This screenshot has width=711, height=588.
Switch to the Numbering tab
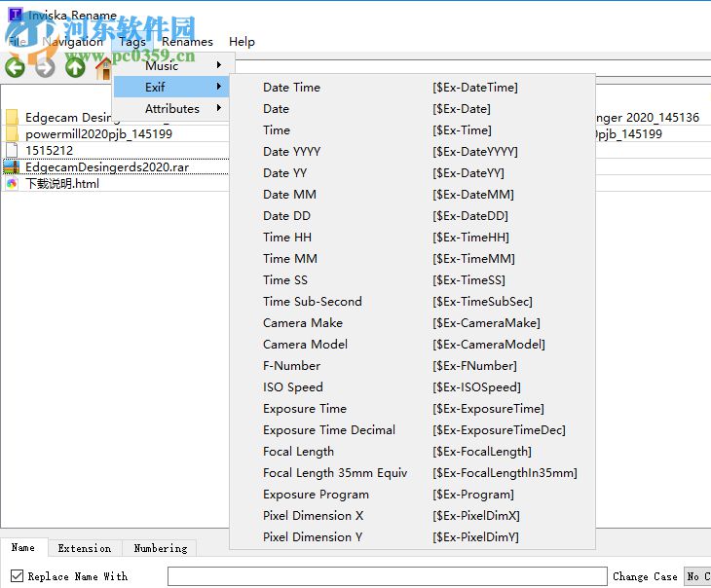tap(160, 548)
